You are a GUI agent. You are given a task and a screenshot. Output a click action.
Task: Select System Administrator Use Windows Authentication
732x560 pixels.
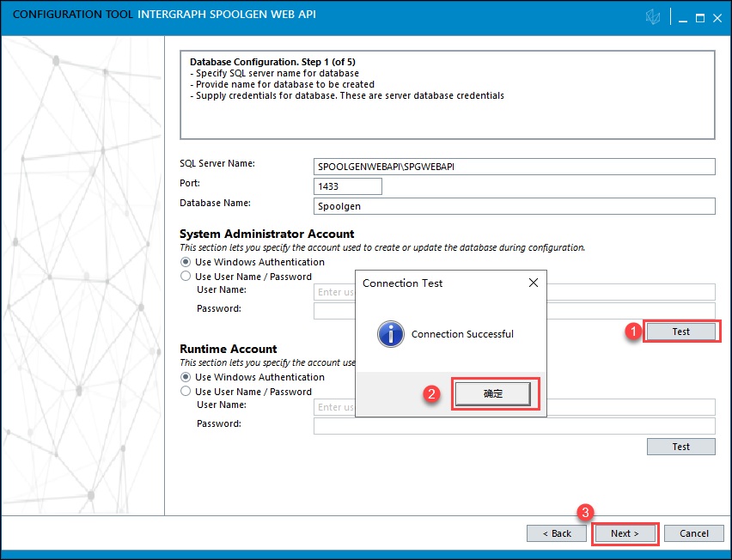(x=186, y=262)
